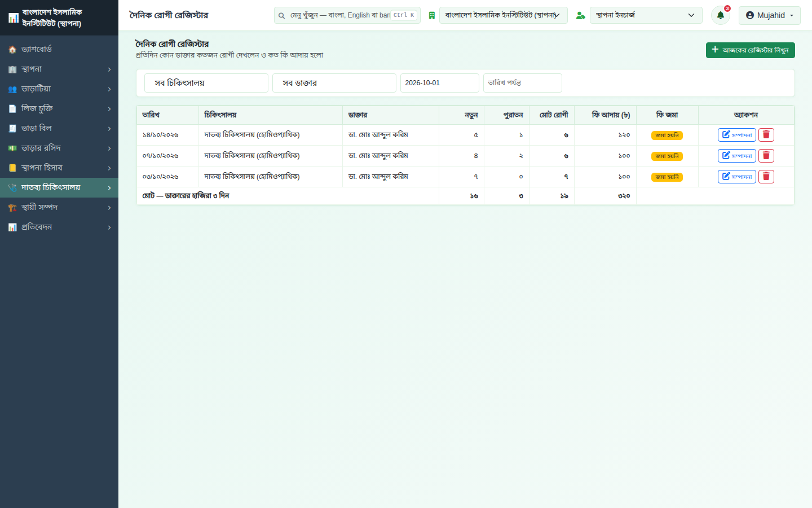Click the প্রতিবেদন chart icon in sidebar

12,227
